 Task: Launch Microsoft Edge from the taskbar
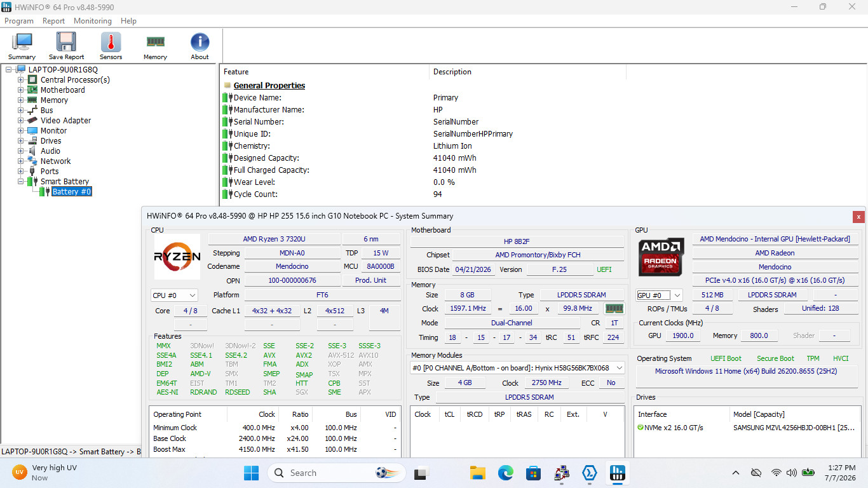(506, 473)
